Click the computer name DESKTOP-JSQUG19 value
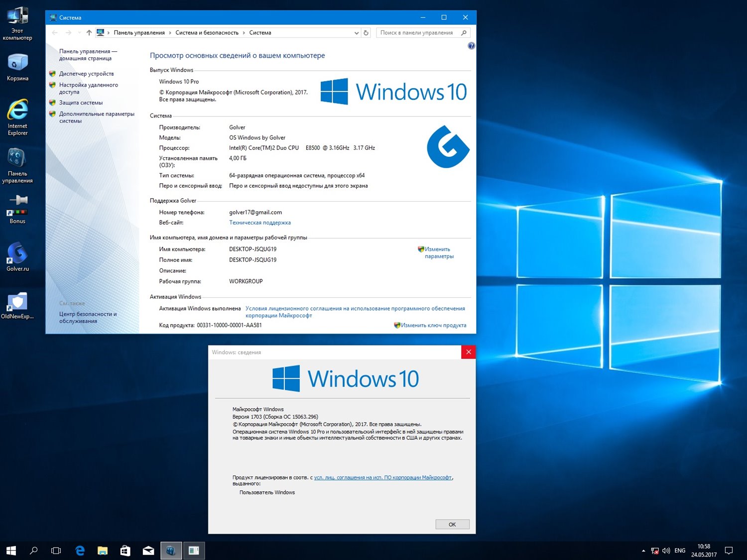This screenshot has width=747, height=560. 252,249
